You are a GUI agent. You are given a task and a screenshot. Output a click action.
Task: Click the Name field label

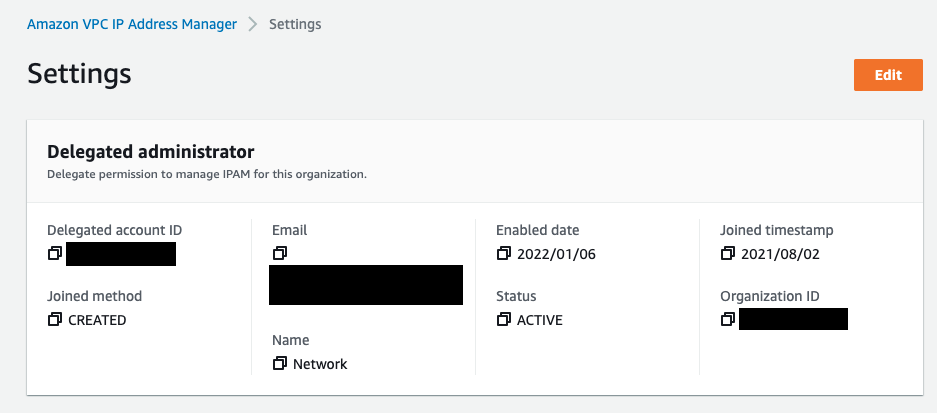(291, 340)
